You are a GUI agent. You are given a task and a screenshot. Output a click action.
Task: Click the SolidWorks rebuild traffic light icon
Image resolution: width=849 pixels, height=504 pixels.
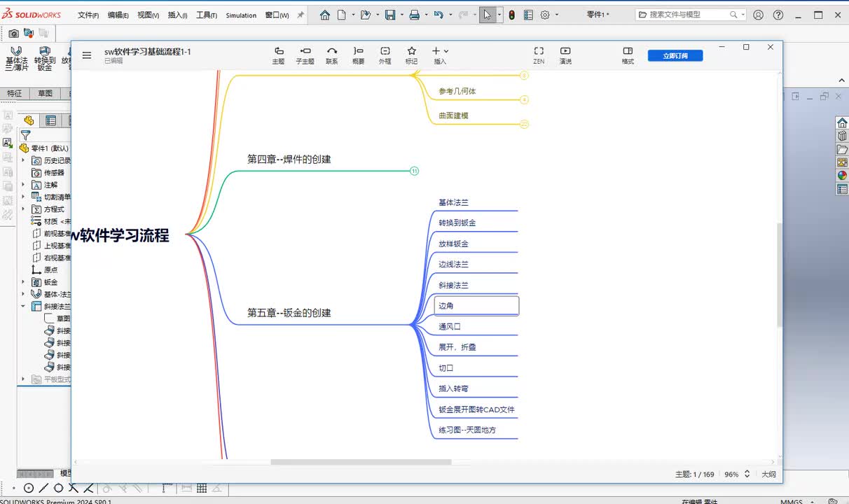511,15
